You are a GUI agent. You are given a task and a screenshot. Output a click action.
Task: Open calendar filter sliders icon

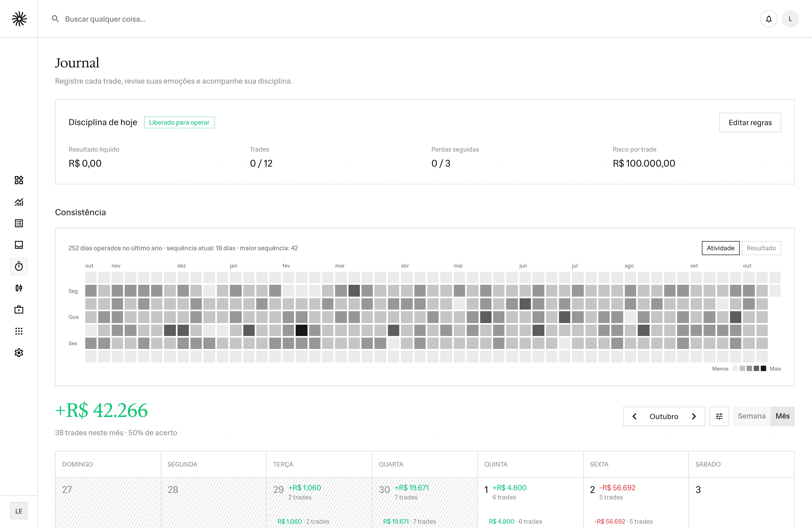tap(719, 416)
